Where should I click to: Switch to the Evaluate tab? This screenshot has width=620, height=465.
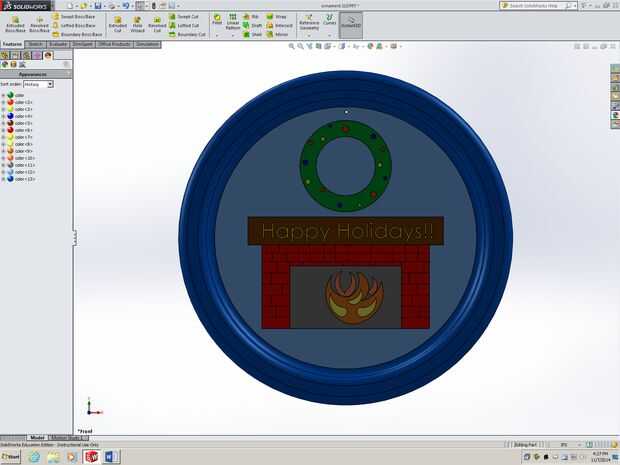pos(58,44)
